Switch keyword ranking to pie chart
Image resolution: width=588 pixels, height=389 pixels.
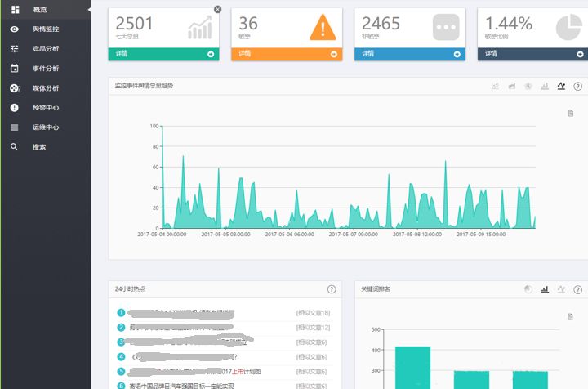[528, 289]
